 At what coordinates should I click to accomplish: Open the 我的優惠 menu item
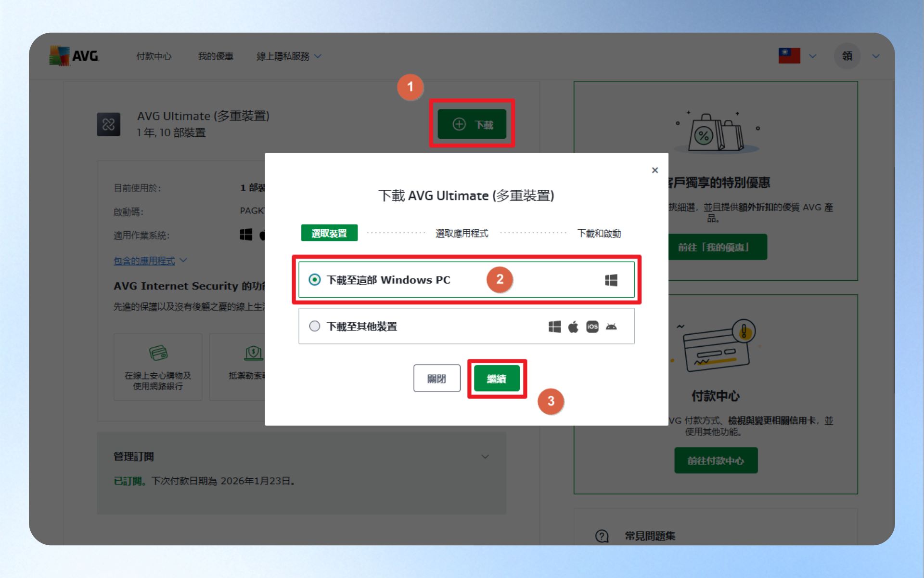[216, 56]
